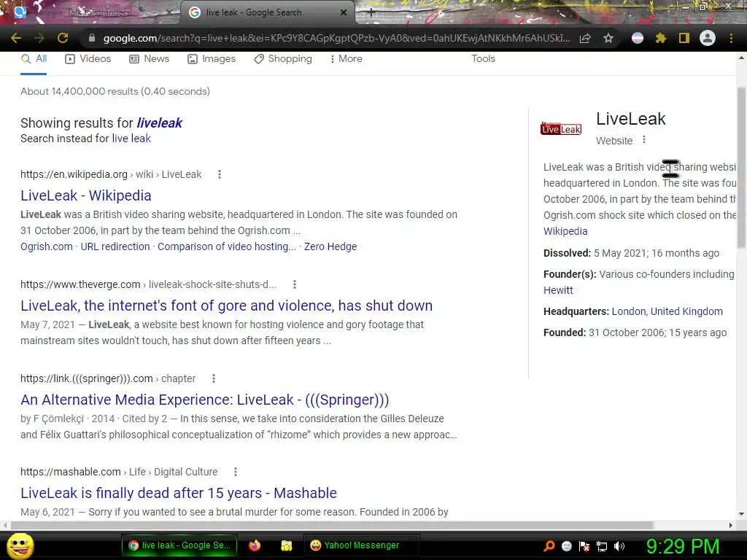Open the striped flag extension icon
747x560 pixels.
coord(638,38)
